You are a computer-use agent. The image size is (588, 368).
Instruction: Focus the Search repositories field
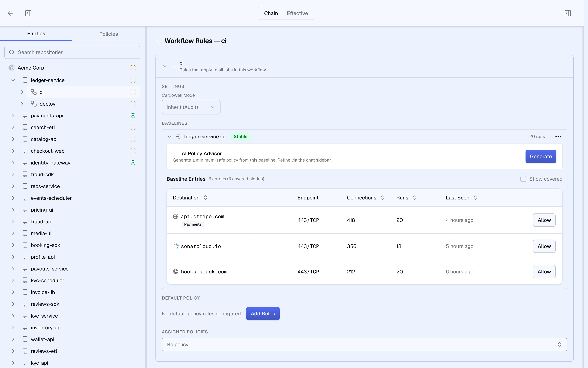pos(72,52)
